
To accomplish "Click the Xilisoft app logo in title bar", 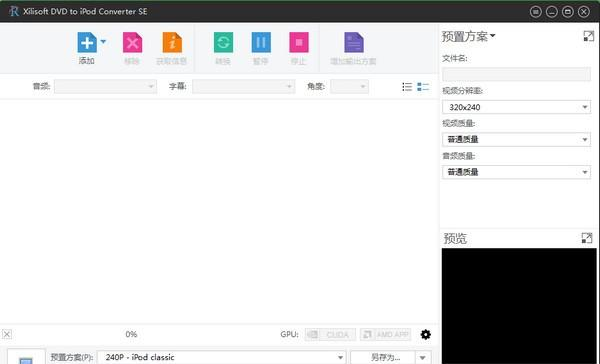I will (14, 11).
